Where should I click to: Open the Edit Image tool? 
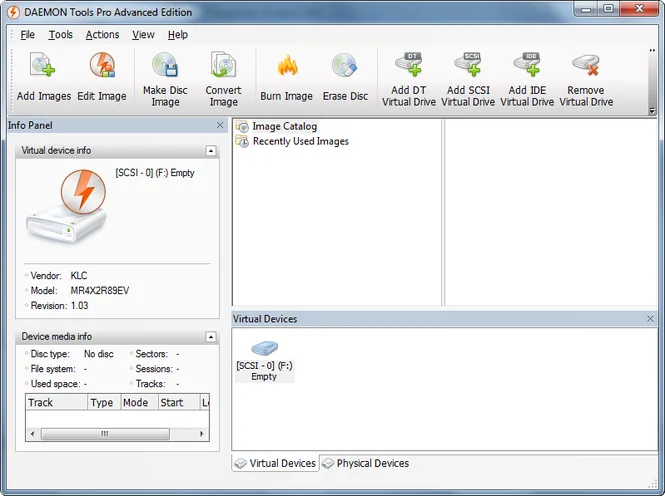click(102, 76)
